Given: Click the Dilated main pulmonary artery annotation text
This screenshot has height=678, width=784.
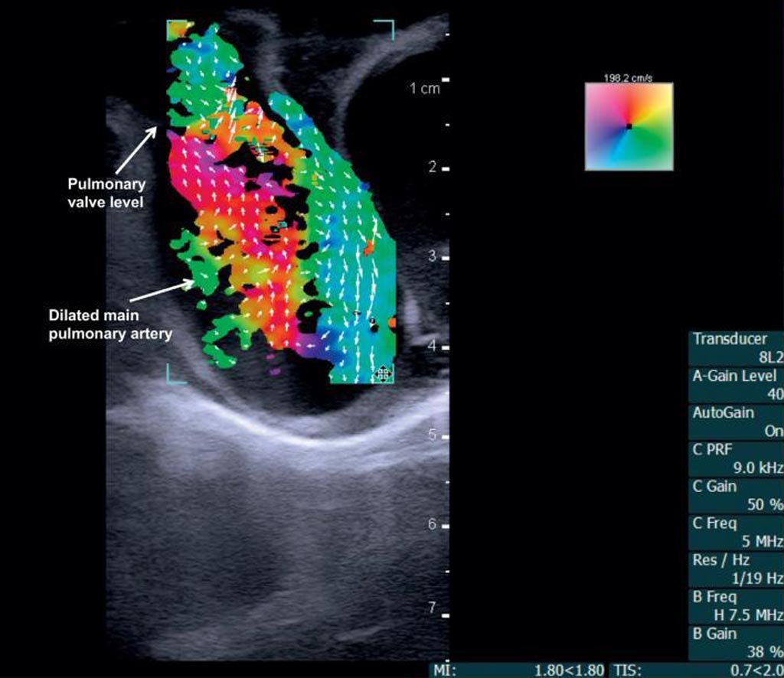Looking at the screenshot, I should click(110, 324).
